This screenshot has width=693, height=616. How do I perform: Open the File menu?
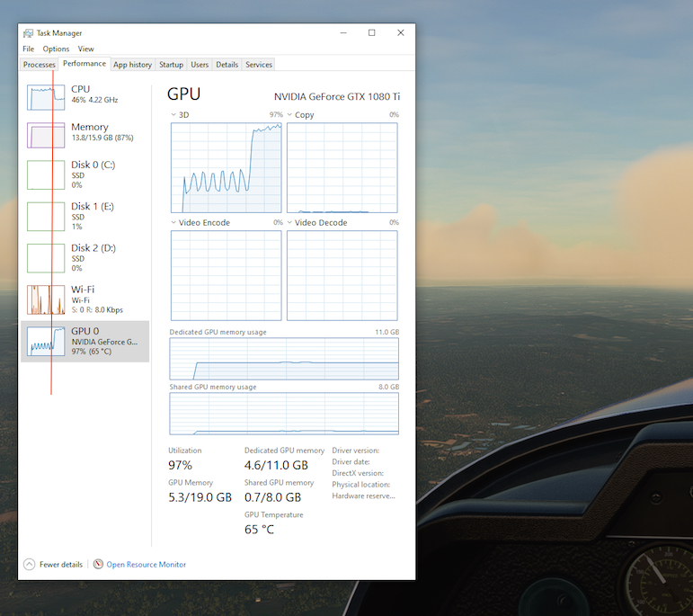28,49
